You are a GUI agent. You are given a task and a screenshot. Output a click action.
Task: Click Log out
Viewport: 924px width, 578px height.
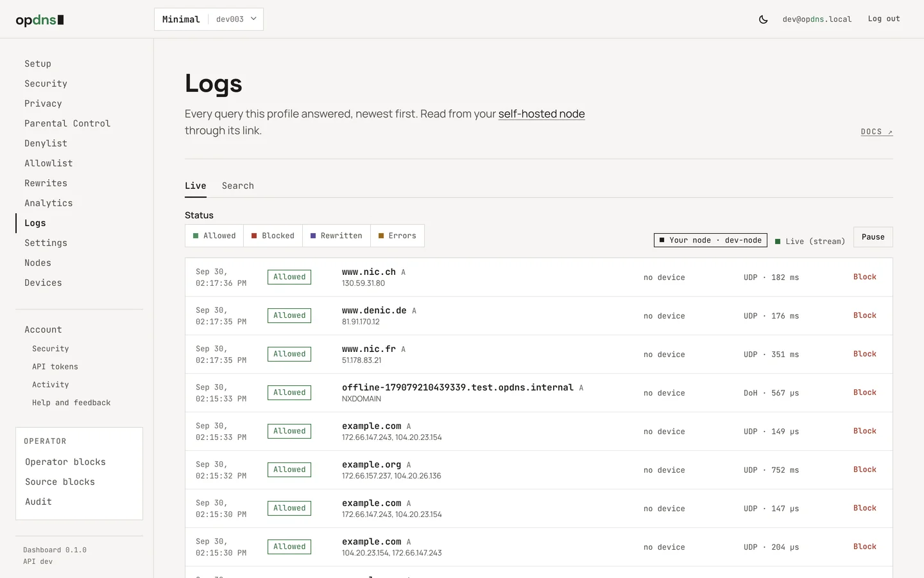coord(884,19)
